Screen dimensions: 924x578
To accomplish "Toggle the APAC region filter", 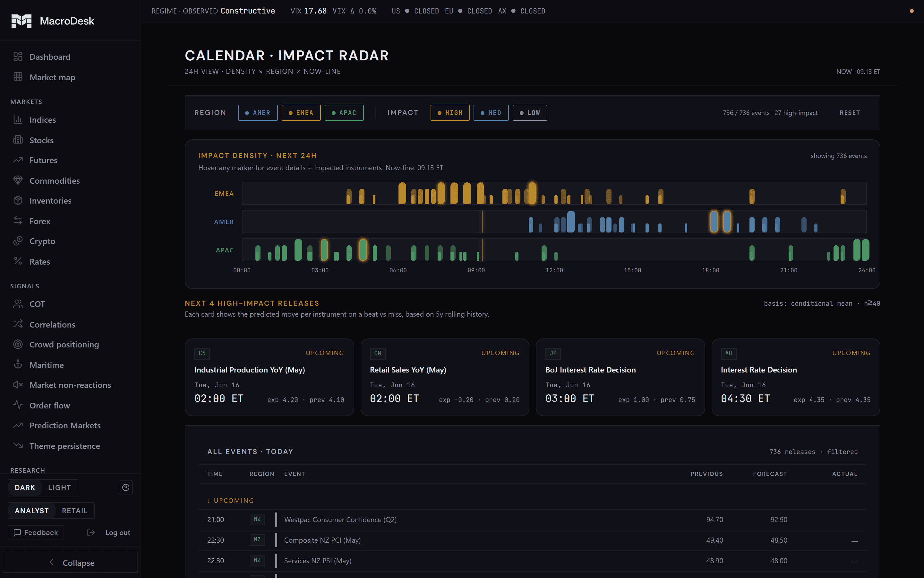I will pyautogui.click(x=344, y=113).
